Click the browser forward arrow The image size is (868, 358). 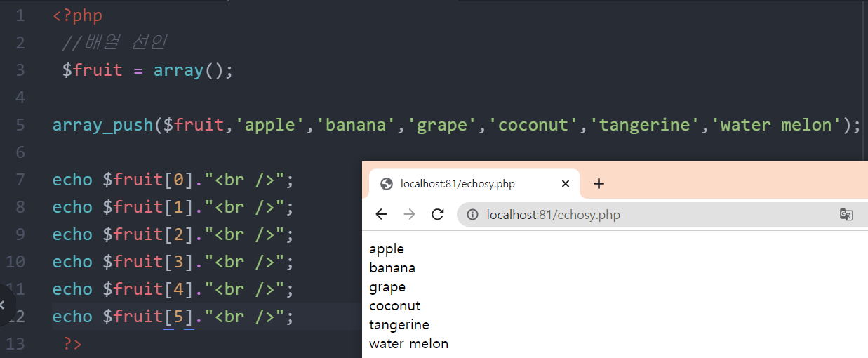(410, 215)
